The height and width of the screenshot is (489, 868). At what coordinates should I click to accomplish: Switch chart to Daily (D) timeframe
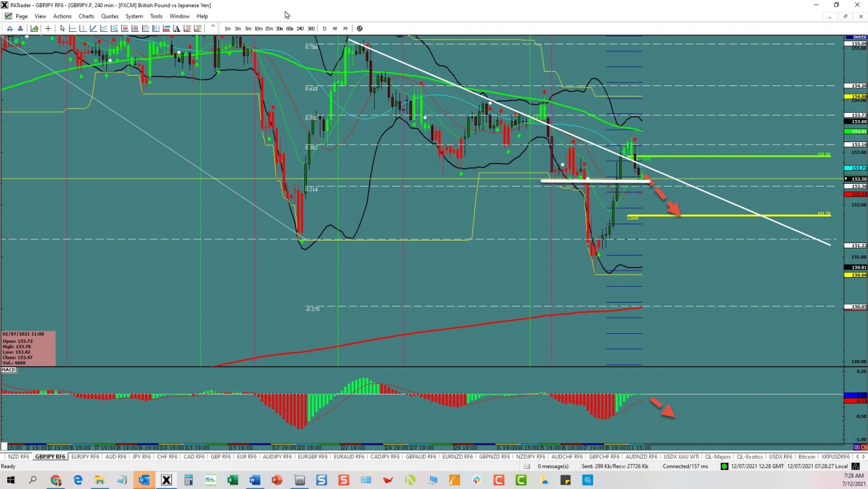pos(325,29)
